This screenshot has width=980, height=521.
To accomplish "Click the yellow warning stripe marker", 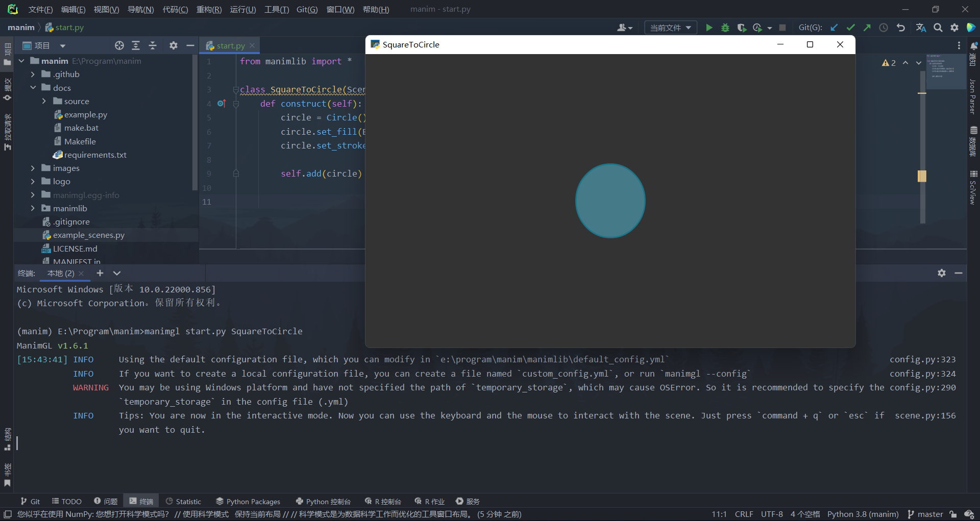I will 922,93.
